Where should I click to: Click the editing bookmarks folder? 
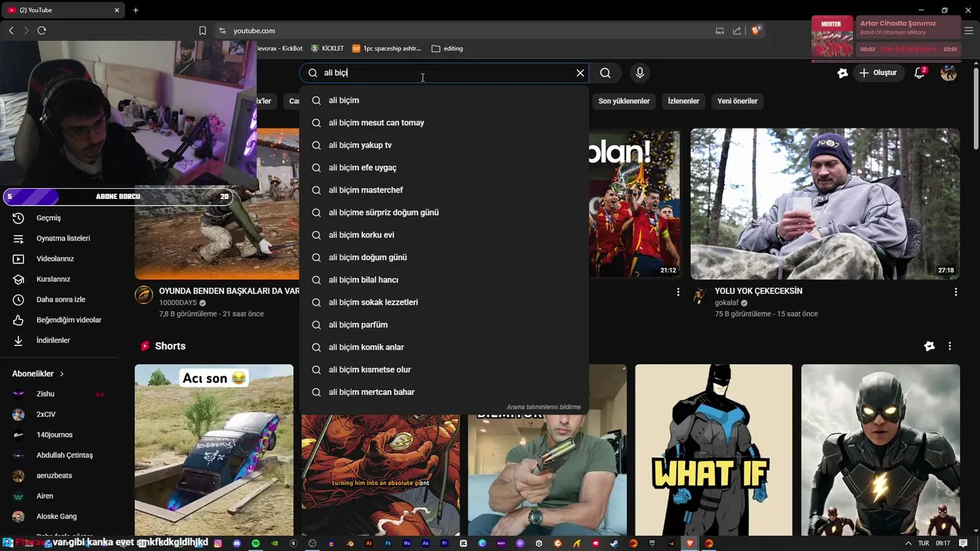pyautogui.click(x=447, y=48)
